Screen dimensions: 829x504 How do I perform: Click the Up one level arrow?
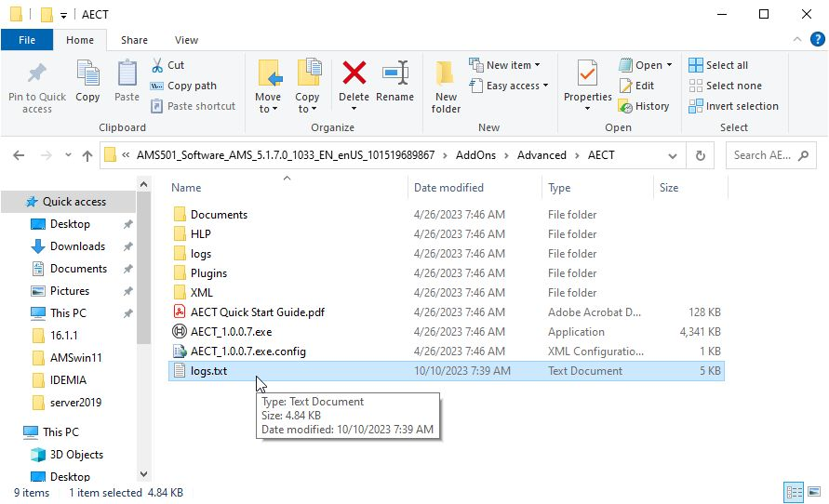tap(87, 155)
